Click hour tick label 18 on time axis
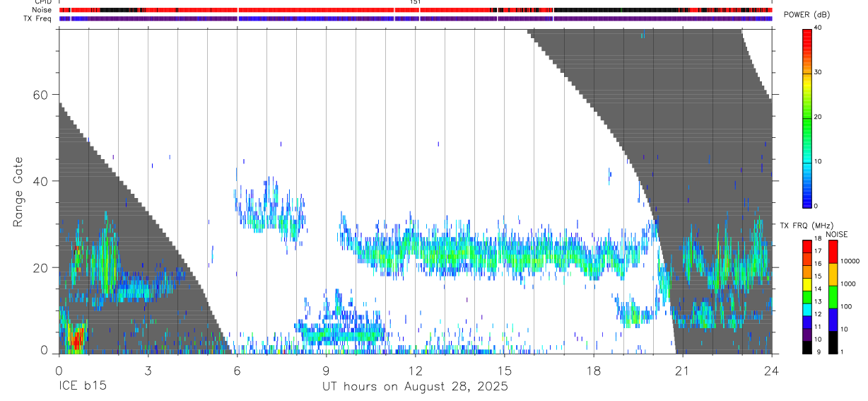This screenshot has height=401, width=868. click(593, 369)
